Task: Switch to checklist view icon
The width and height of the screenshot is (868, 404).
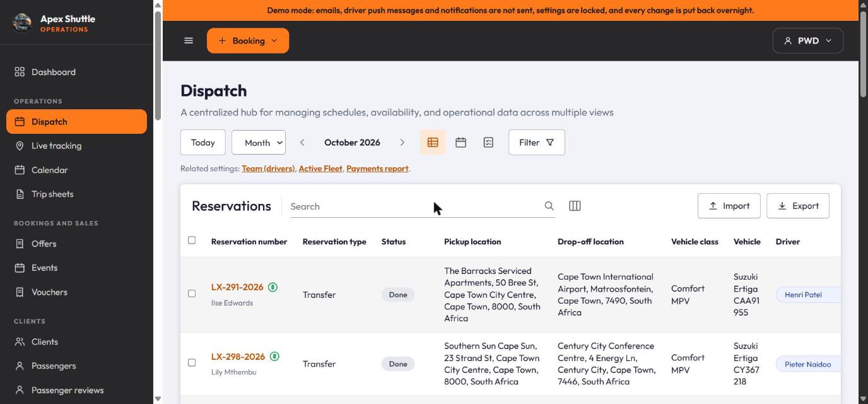Action: pyautogui.click(x=488, y=143)
